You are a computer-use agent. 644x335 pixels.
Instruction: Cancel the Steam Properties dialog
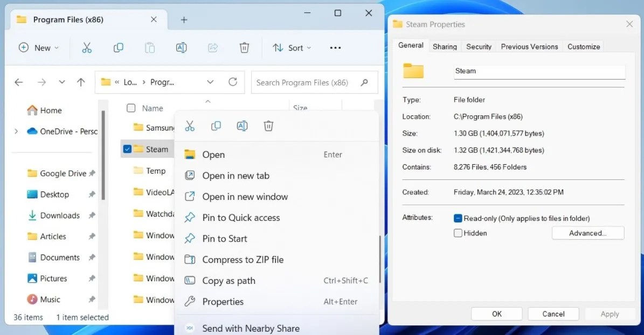pyautogui.click(x=553, y=313)
